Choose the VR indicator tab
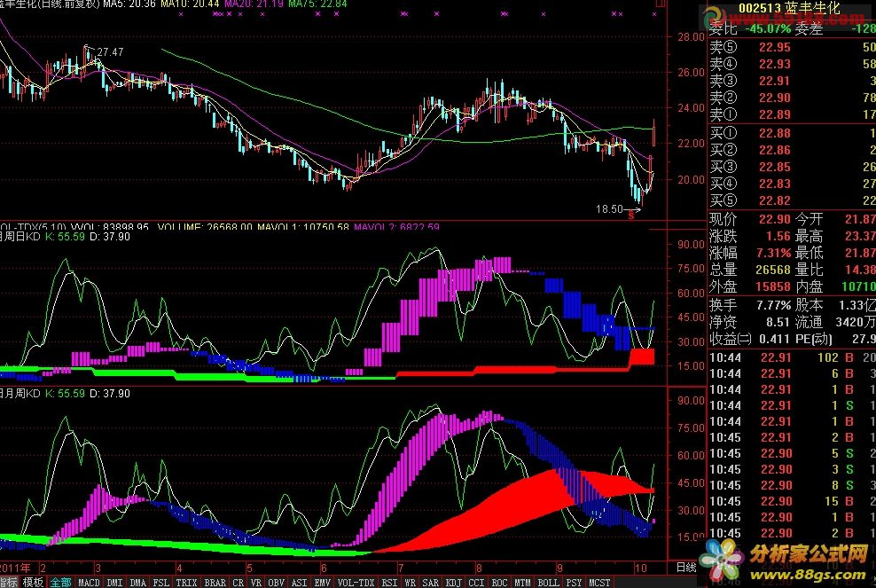This screenshot has height=588, width=876. 256,582
